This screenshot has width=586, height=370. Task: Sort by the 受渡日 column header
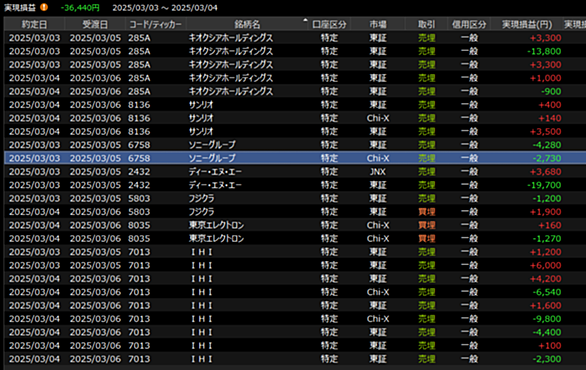tap(95, 25)
